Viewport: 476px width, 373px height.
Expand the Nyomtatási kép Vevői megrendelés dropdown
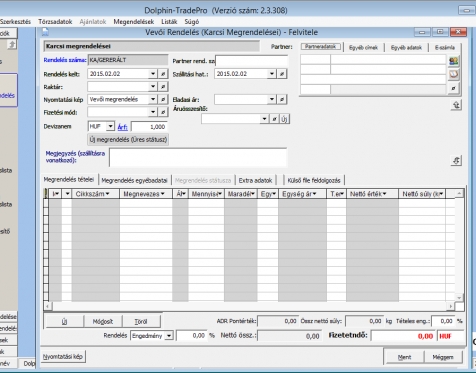pos(153,99)
